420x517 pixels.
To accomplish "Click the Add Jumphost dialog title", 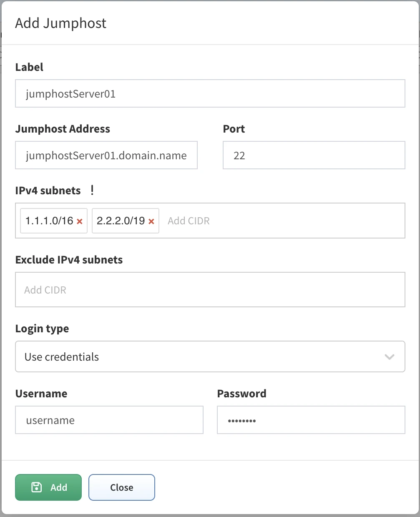I will click(x=61, y=23).
